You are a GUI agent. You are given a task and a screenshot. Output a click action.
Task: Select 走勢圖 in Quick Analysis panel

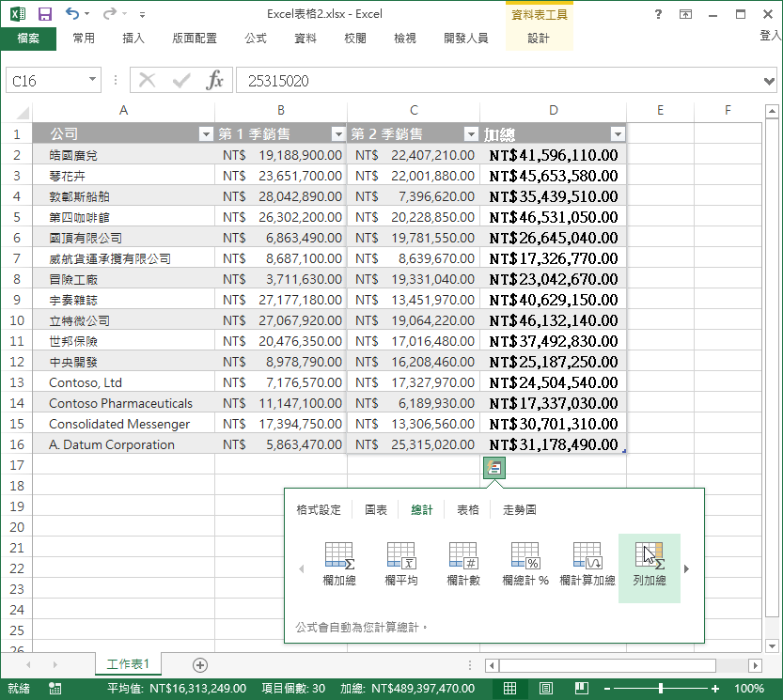pos(519,510)
